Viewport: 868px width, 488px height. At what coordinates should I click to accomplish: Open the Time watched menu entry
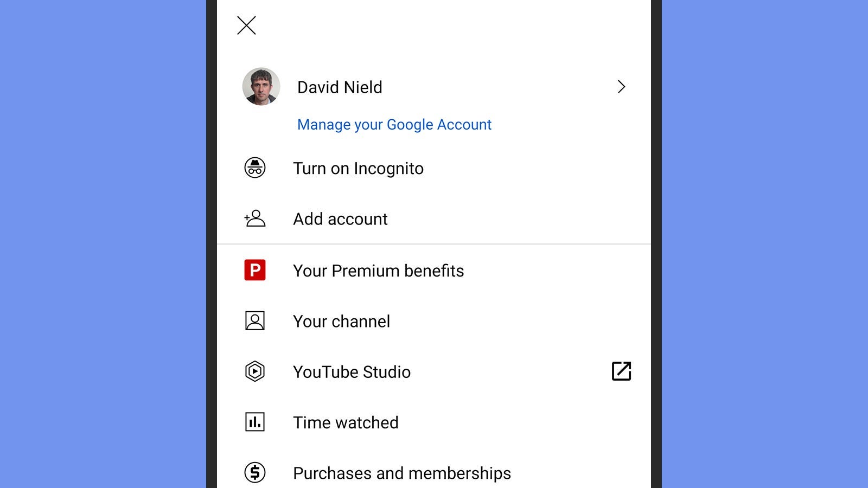click(x=346, y=422)
